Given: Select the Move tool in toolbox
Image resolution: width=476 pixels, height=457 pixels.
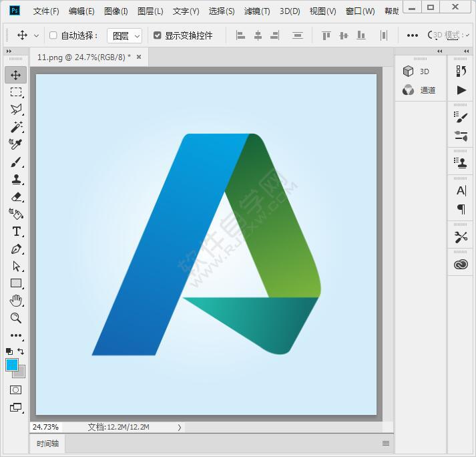Looking at the screenshot, I should pyautogui.click(x=16, y=75).
